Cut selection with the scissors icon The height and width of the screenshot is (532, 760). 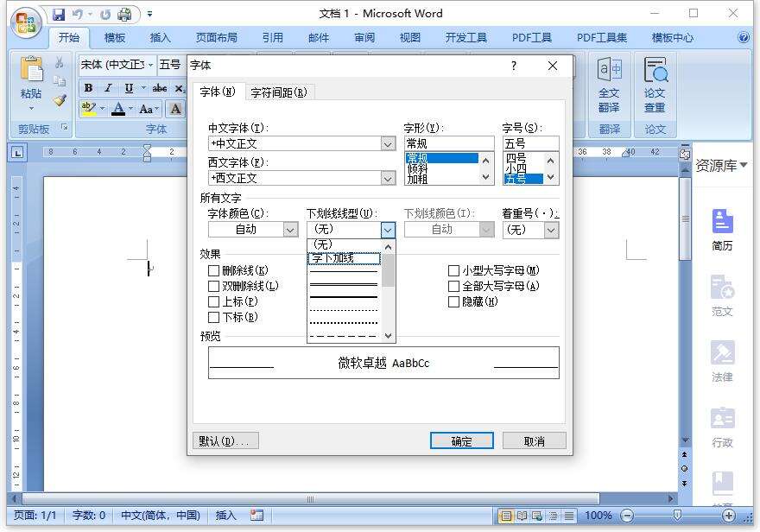click(x=60, y=62)
